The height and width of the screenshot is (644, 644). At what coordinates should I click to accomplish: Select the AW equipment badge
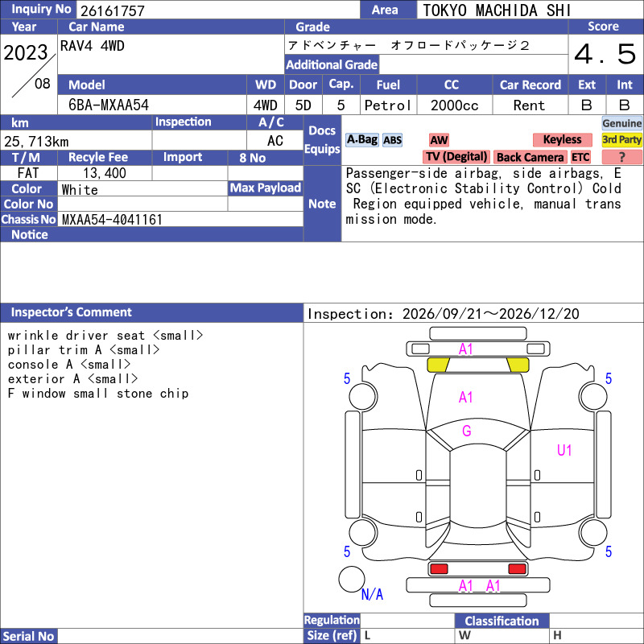click(x=439, y=140)
